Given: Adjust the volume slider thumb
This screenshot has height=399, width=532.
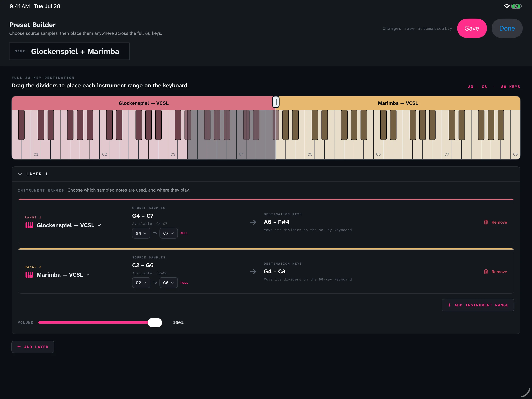Looking at the screenshot, I should (x=155, y=322).
